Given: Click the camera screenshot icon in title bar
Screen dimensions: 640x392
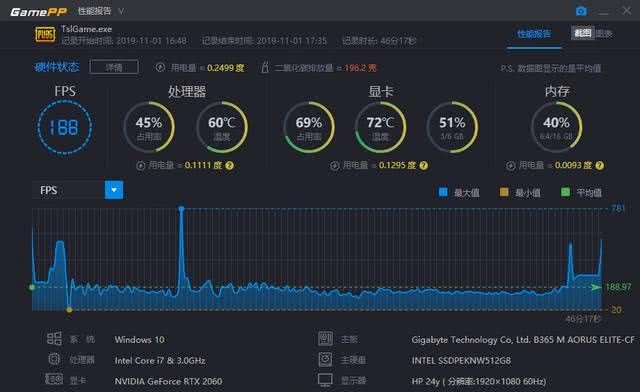Looking at the screenshot, I should [581, 11].
